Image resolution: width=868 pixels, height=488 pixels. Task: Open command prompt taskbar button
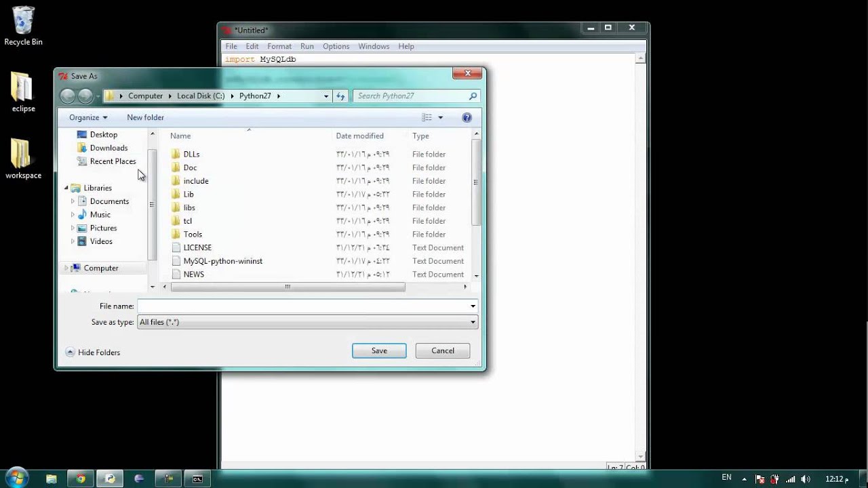point(197,479)
